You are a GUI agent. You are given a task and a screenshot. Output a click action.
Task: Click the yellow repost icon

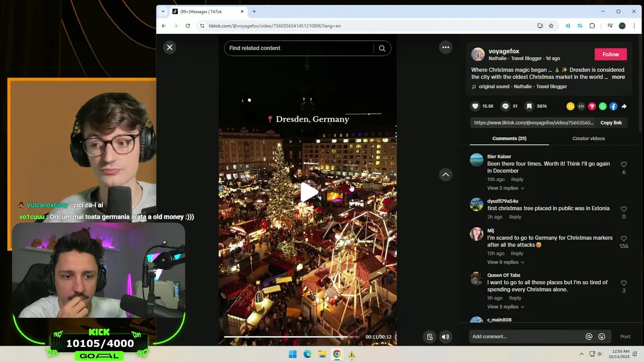coord(570,106)
